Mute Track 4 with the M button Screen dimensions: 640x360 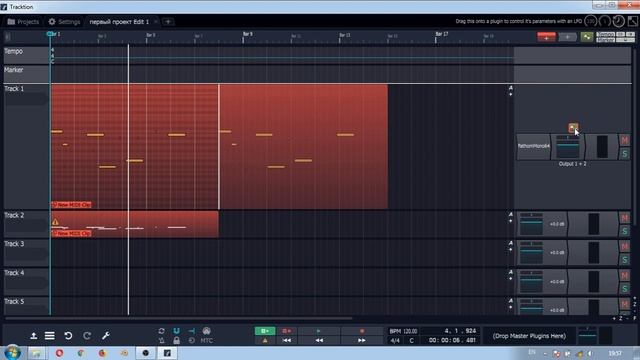[x=624, y=276]
